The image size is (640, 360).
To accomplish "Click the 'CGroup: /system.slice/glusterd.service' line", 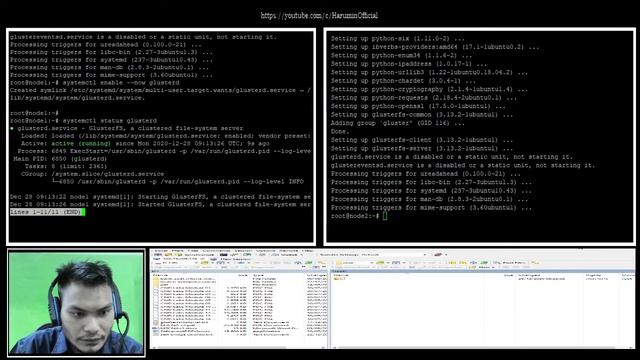I will click(92, 174).
